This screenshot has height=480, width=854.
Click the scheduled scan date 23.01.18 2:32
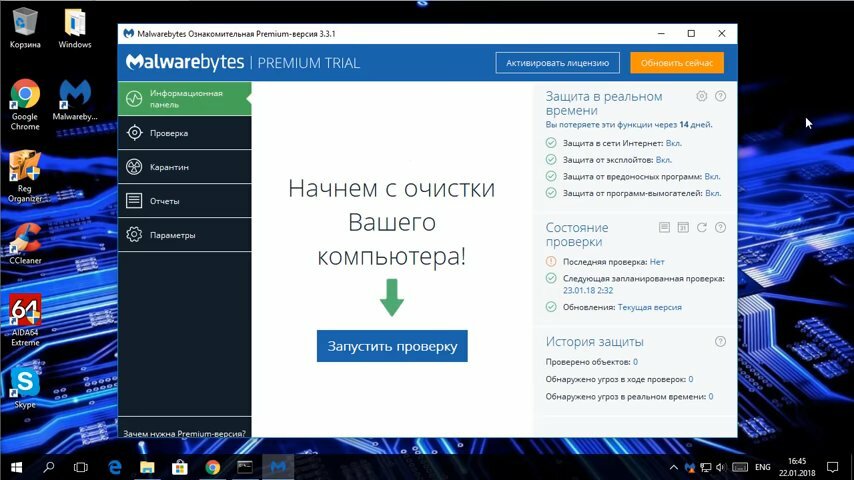(x=588, y=290)
